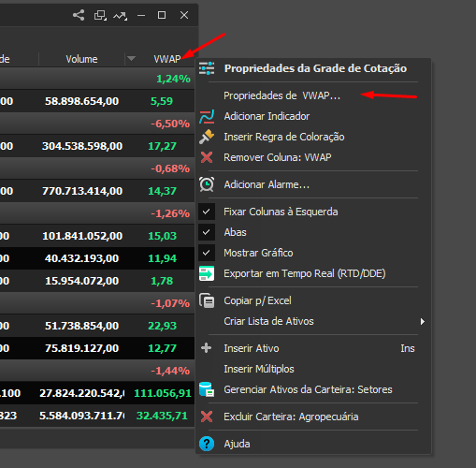Select Copiar p/ Excel

pyautogui.click(x=257, y=300)
